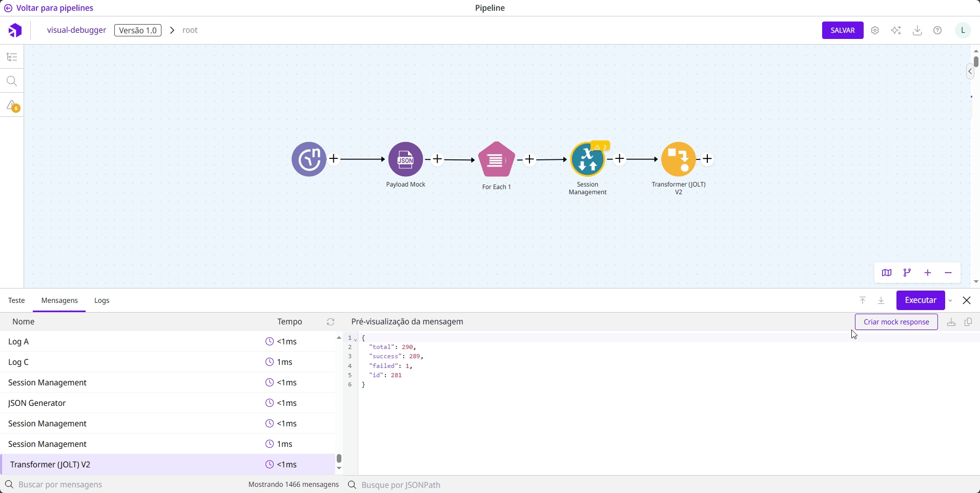Expand the right side panel chevron
This screenshot has height=493, width=980.
(970, 72)
